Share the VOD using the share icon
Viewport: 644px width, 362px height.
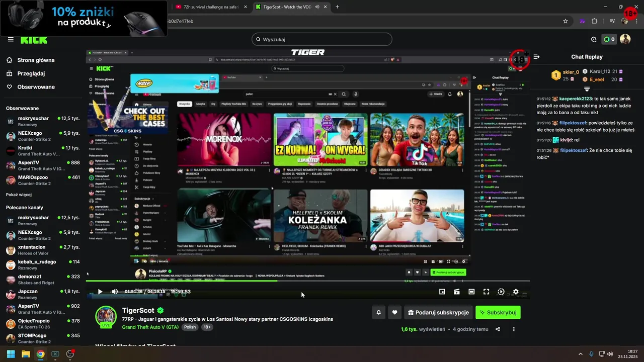click(x=498, y=329)
